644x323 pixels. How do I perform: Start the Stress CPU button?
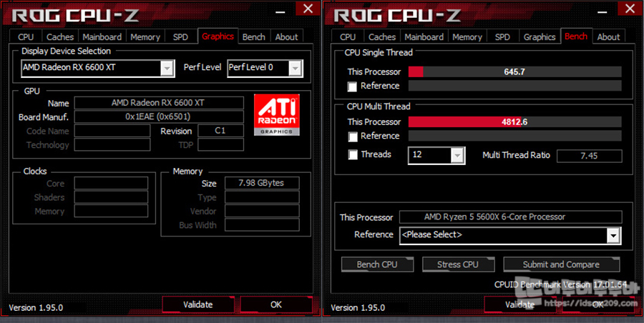tap(458, 264)
